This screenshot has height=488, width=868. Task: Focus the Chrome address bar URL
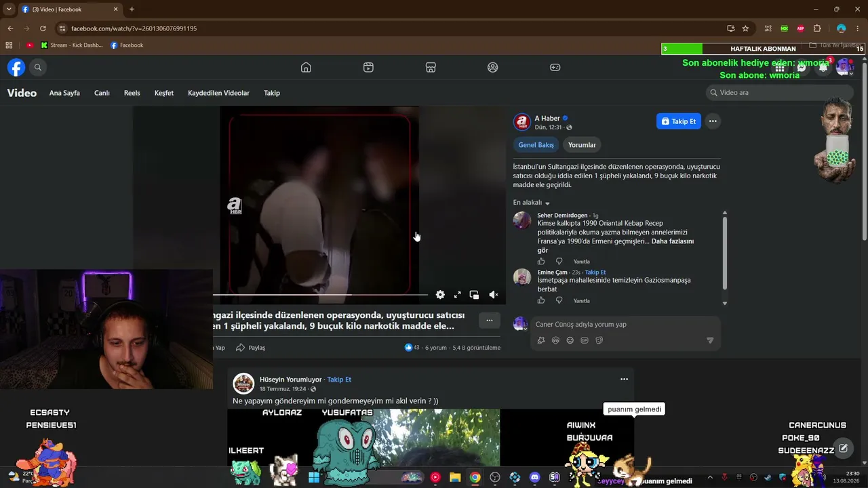[x=134, y=28]
